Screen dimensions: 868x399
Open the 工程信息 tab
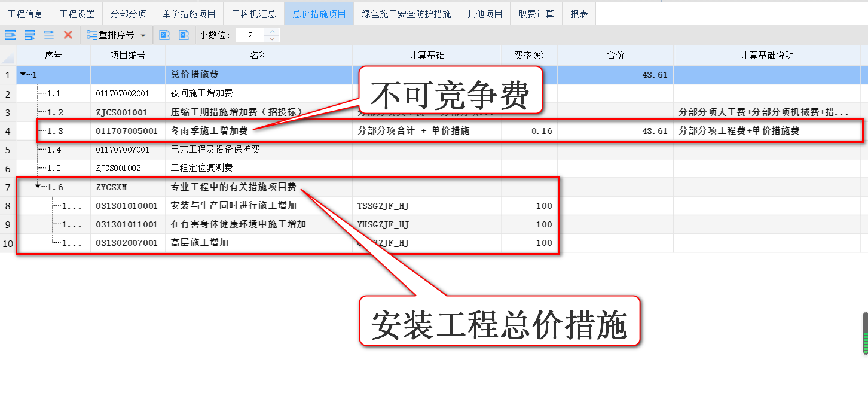click(26, 13)
